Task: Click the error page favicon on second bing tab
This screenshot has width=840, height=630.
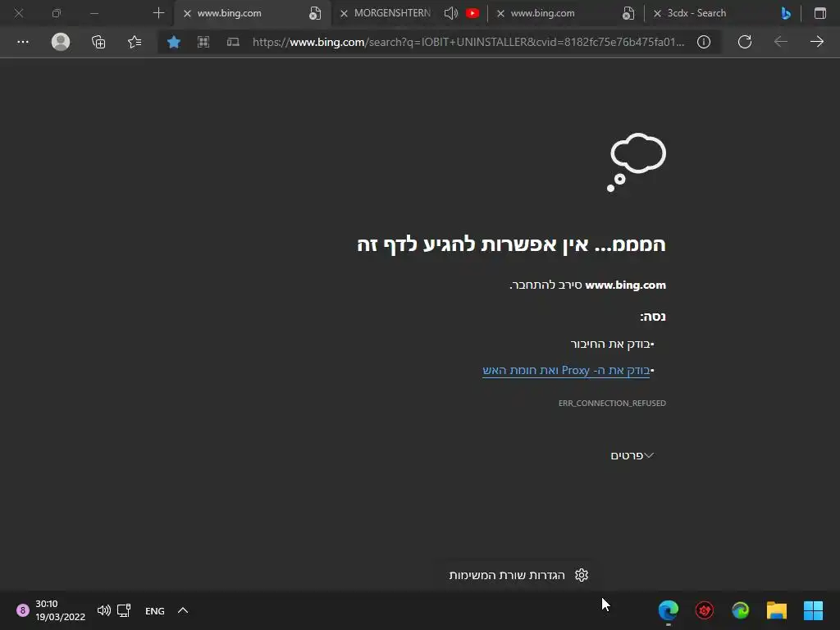Action: 628,13
